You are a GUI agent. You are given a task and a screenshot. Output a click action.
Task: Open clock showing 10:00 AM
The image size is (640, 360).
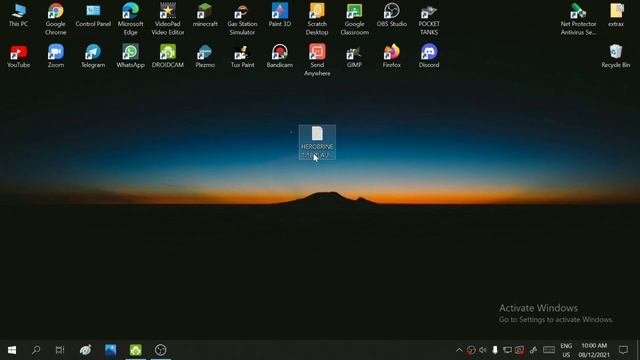(x=594, y=350)
